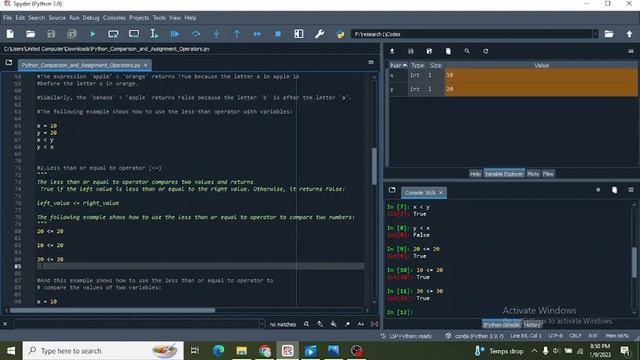Click the console Remove all variables icon

pyautogui.click(x=614, y=190)
